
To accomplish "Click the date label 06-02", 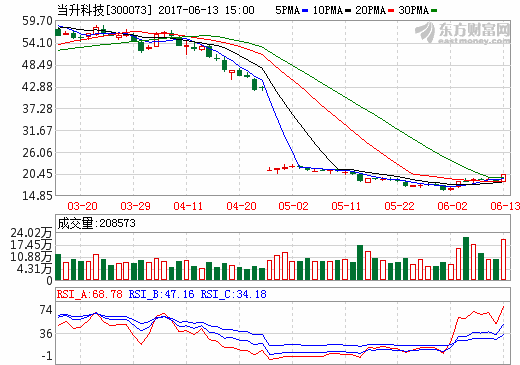I will click(x=452, y=206).
